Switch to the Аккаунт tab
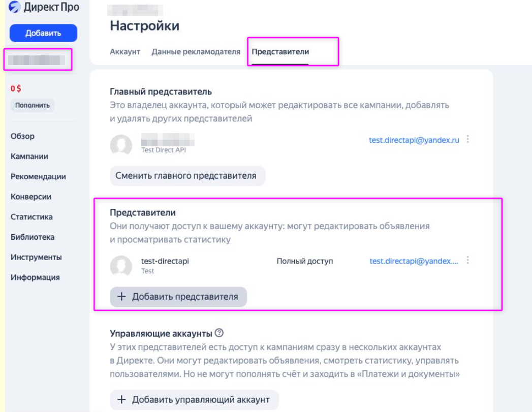The width and height of the screenshot is (532, 412). tap(125, 52)
